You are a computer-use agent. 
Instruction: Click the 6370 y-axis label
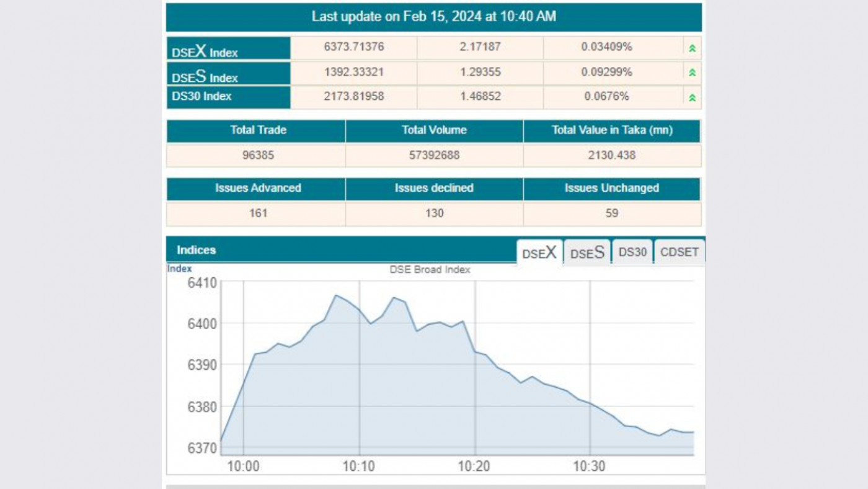tap(202, 448)
